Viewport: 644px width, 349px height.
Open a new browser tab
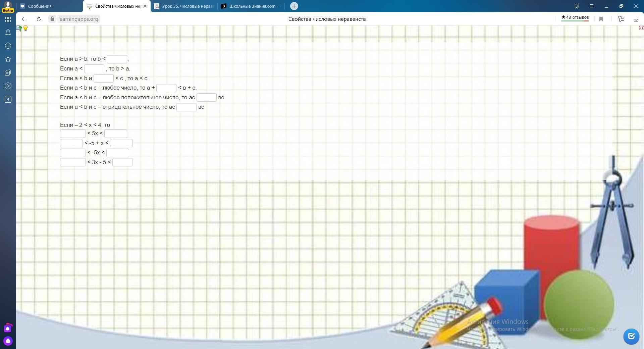pos(294,6)
